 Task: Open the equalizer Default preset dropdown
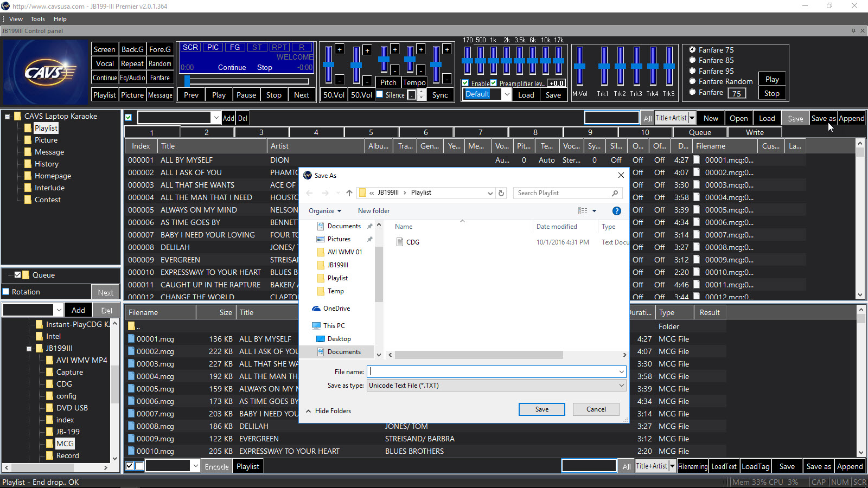[507, 94]
